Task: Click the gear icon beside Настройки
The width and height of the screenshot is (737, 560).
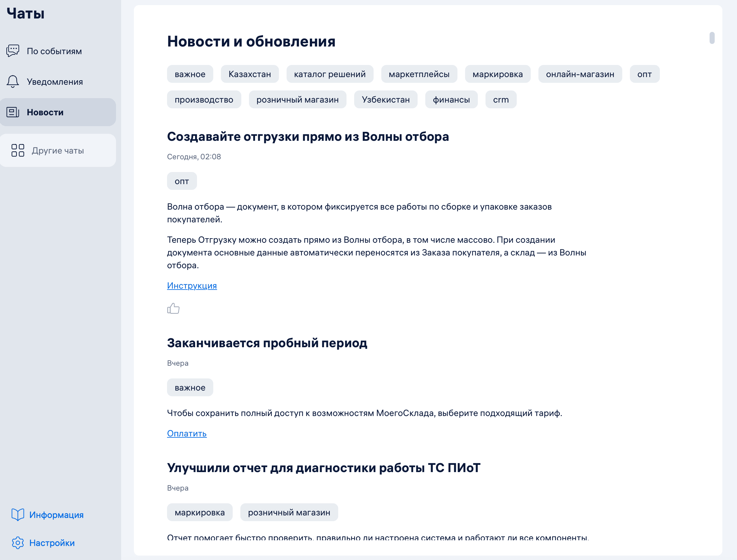Action: click(18, 543)
